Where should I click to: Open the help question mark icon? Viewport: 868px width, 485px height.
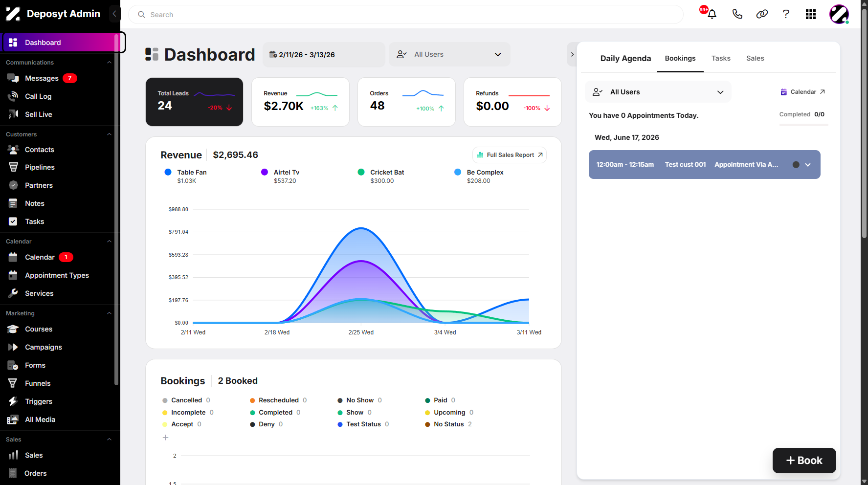(786, 14)
